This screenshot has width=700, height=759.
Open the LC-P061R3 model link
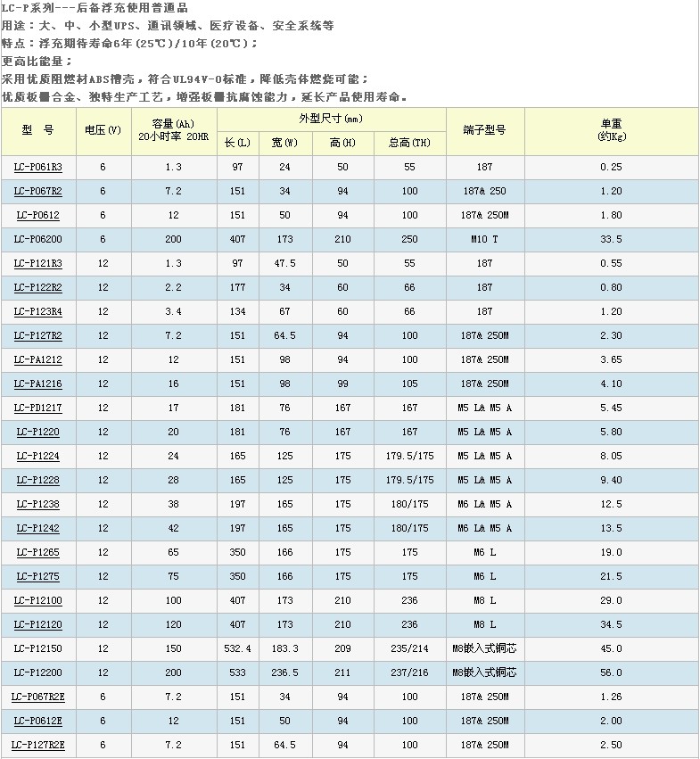pyautogui.click(x=37, y=167)
